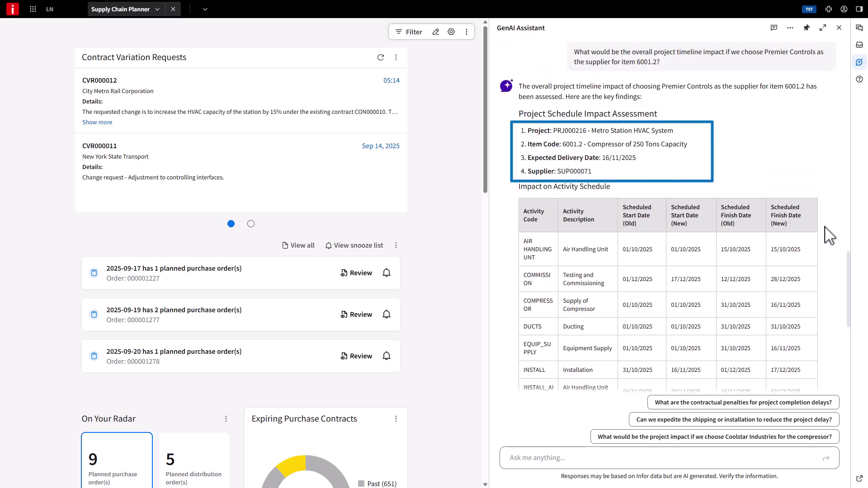Open the three-dot menu in the GenAI Assistant header

coord(790,28)
